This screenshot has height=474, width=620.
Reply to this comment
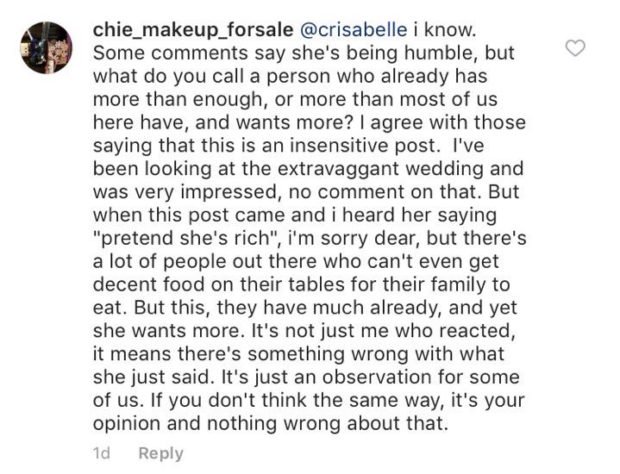click(161, 453)
